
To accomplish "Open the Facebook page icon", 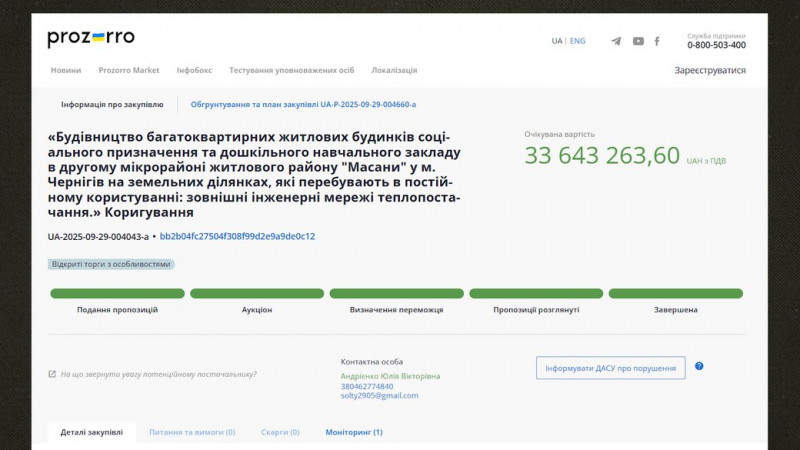I will pyautogui.click(x=657, y=41).
